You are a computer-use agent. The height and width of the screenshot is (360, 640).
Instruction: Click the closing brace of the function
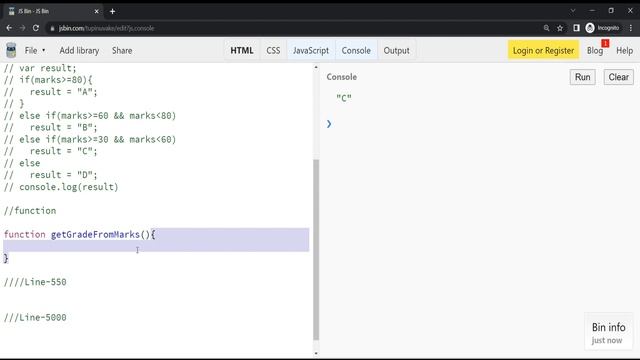tap(6, 258)
